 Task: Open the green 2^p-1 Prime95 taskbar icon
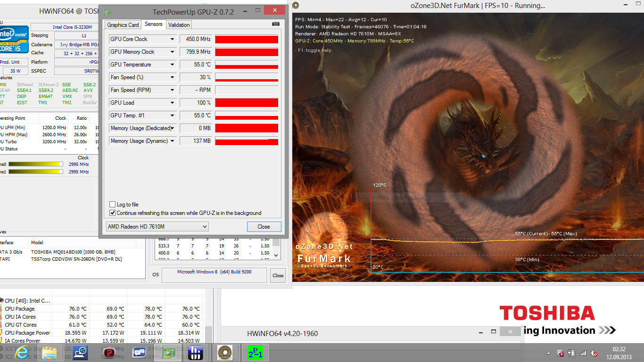pyautogui.click(x=255, y=353)
